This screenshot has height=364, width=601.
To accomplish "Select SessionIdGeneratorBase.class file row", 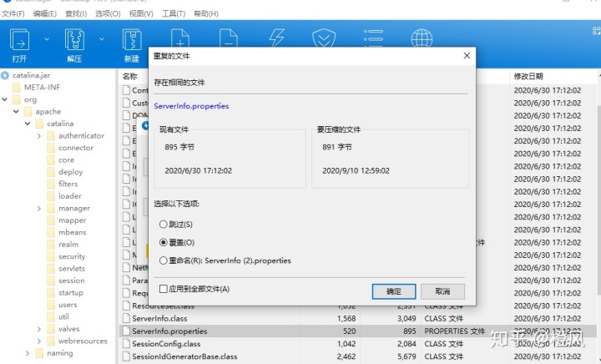I will click(x=358, y=356).
